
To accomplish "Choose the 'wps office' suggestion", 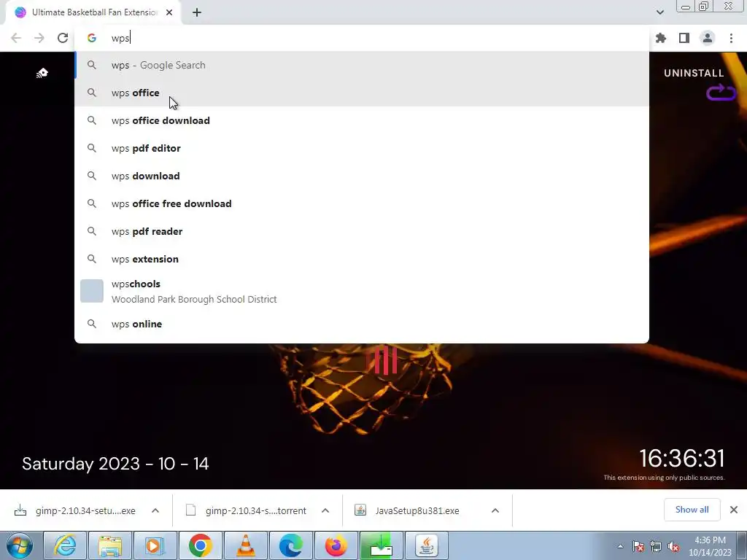I will 362,93.
